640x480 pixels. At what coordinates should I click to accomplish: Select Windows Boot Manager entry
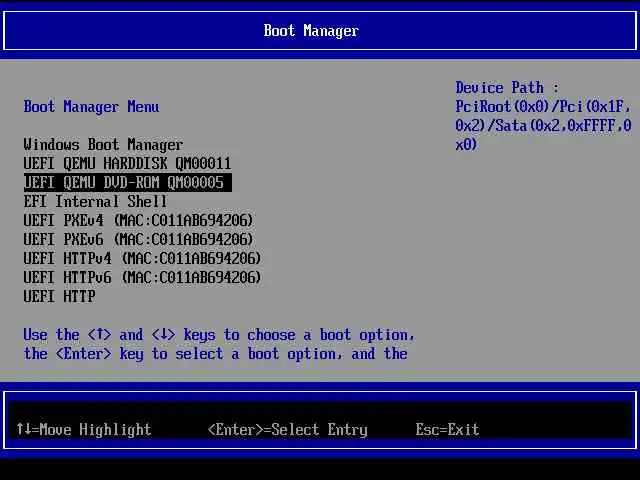point(103,144)
